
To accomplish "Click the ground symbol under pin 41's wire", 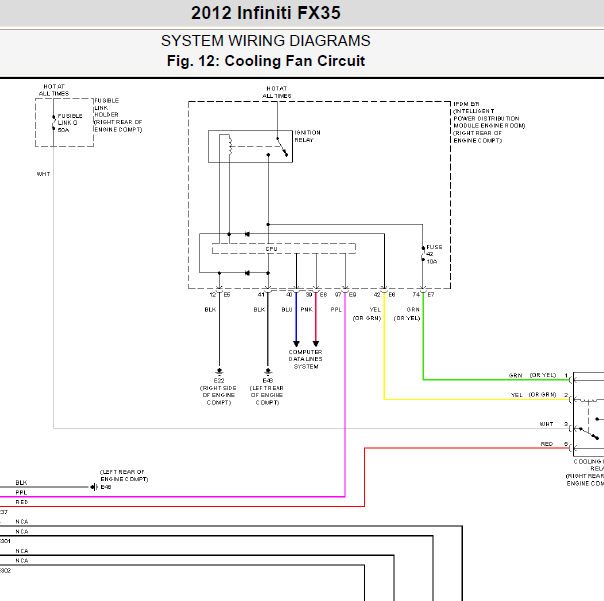I will (x=268, y=371).
